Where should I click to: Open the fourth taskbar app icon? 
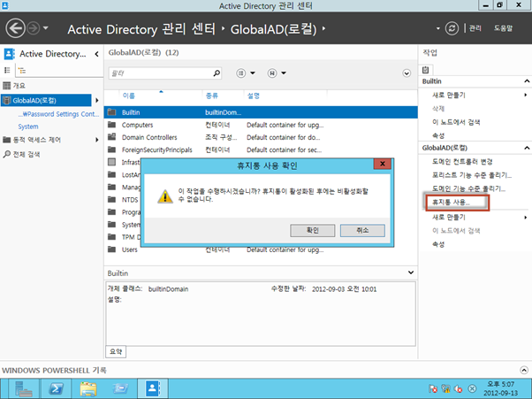coord(120,388)
